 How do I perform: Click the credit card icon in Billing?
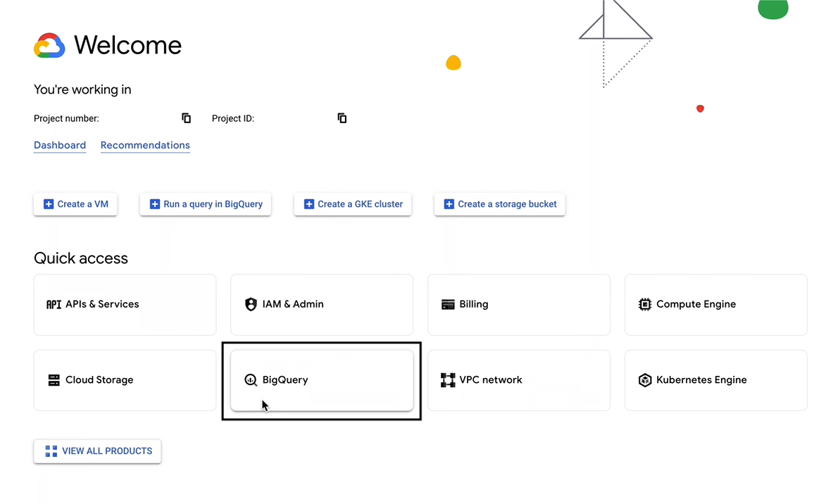[x=448, y=304]
